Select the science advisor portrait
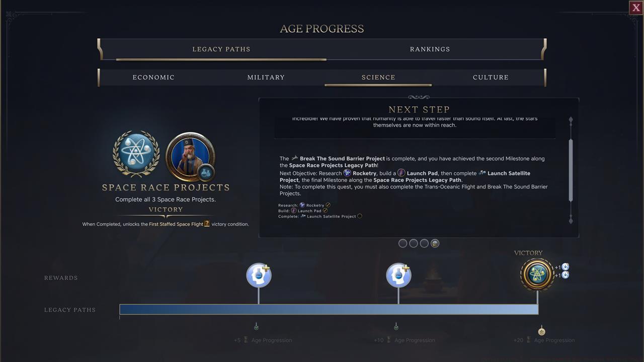The height and width of the screenshot is (362, 644). pyautogui.click(x=191, y=156)
